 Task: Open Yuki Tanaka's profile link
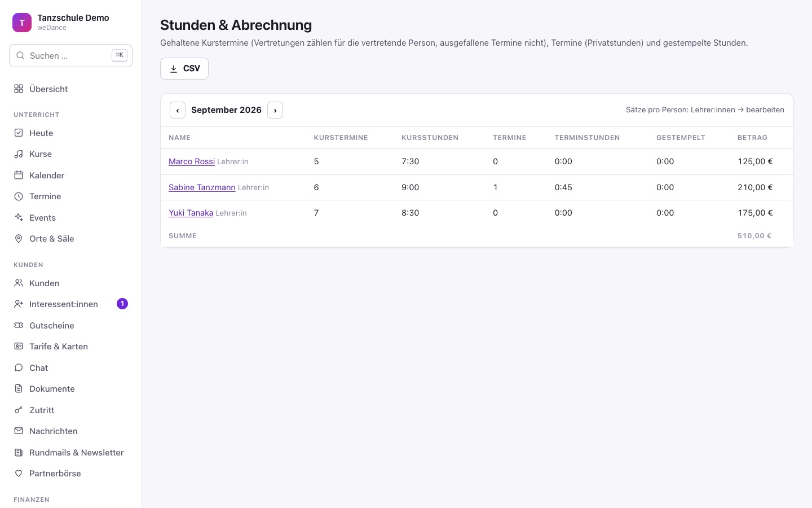click(x=191, y=213)
